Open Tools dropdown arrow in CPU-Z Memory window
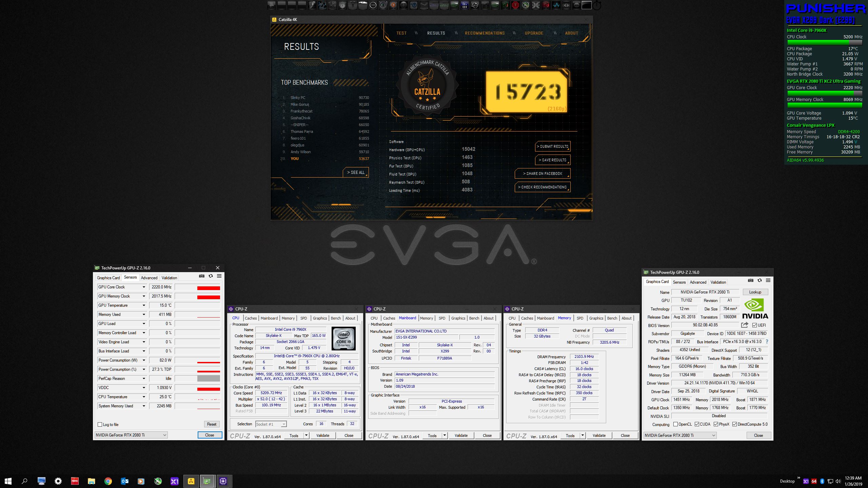Viewport: 868px width, 488px height. [583, 435]
